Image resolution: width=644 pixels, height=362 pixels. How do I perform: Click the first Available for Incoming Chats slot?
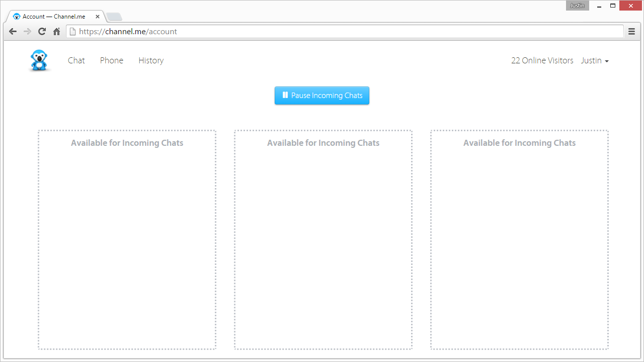coord(127,240)
